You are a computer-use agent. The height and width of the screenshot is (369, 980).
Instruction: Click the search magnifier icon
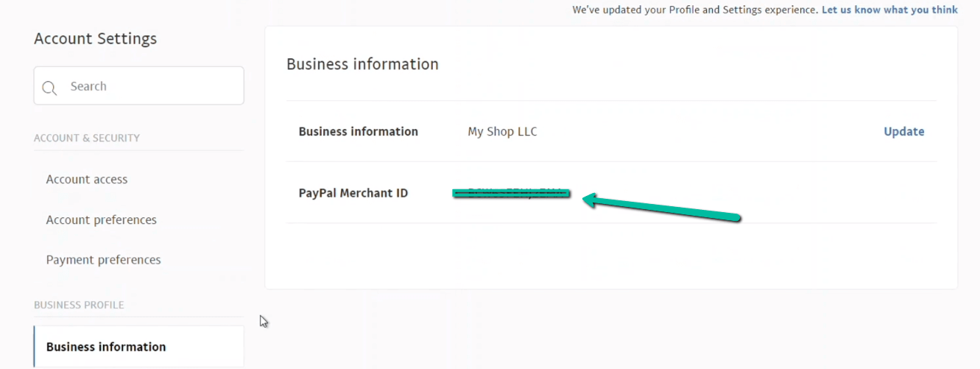tap(49, 88)
